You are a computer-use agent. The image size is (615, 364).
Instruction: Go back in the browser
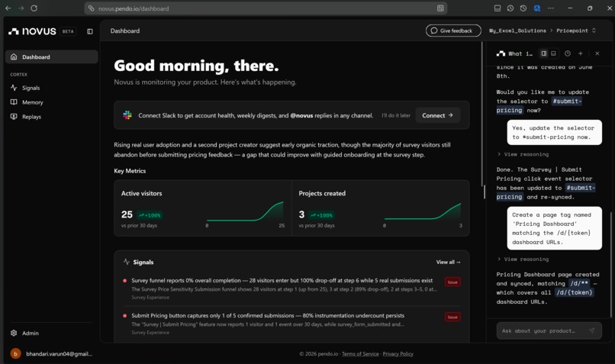pyautogui.click(x=8, y=8)
